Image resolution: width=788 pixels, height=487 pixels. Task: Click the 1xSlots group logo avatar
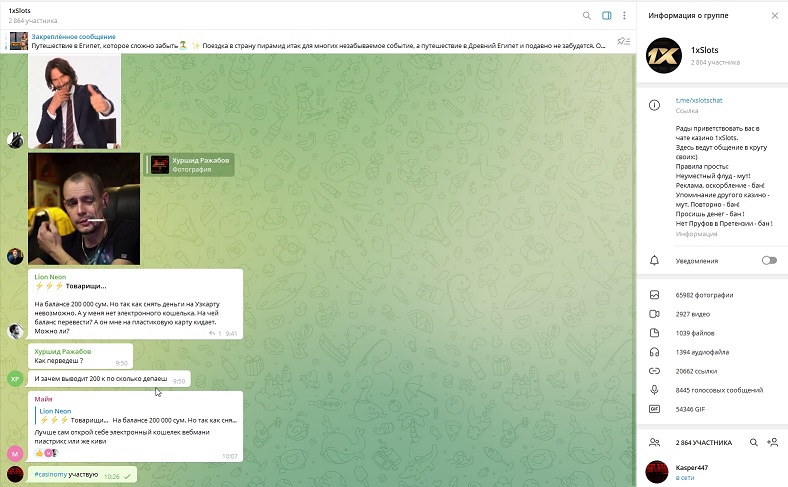tap(664, 55)
